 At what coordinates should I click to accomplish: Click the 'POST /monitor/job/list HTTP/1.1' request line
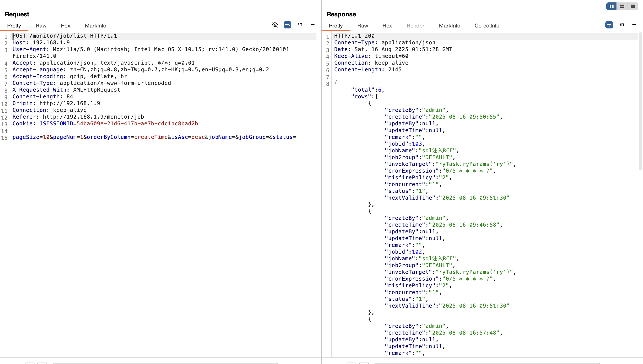pyautogui.click(x=65, y=36)
